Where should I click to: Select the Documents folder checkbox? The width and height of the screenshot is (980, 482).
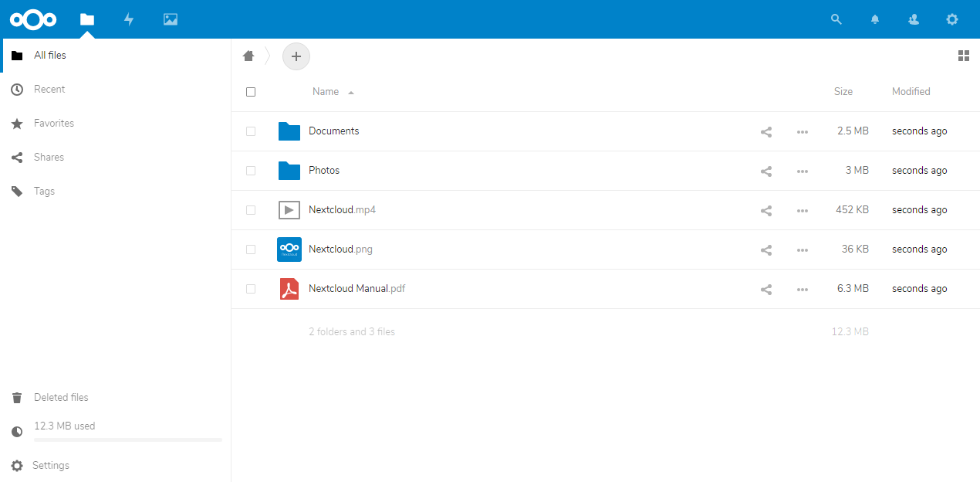click(251, 131)
